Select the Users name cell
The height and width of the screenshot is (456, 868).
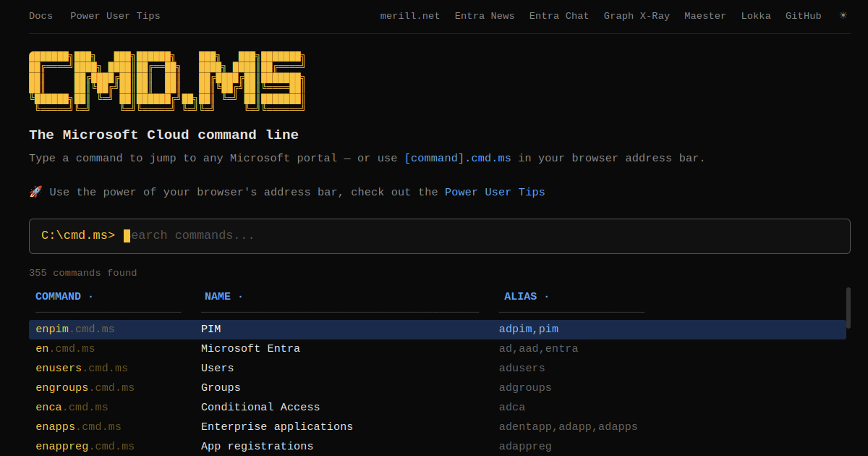[218, 368]
